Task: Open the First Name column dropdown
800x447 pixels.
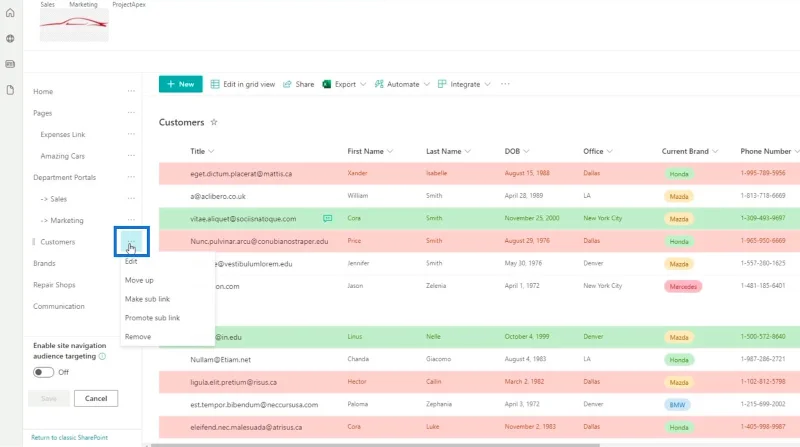Action: tap(370, 151)
